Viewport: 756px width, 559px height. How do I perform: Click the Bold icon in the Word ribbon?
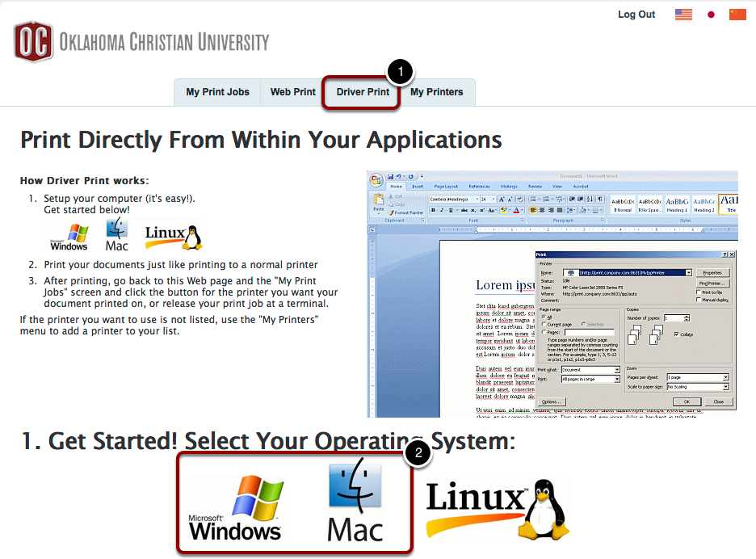pos(433,210)
